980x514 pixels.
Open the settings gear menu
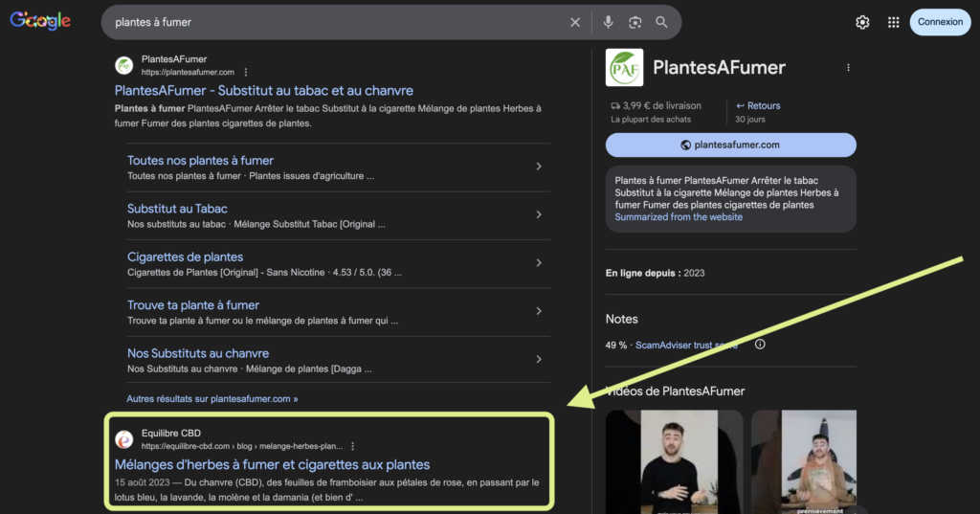862,22
